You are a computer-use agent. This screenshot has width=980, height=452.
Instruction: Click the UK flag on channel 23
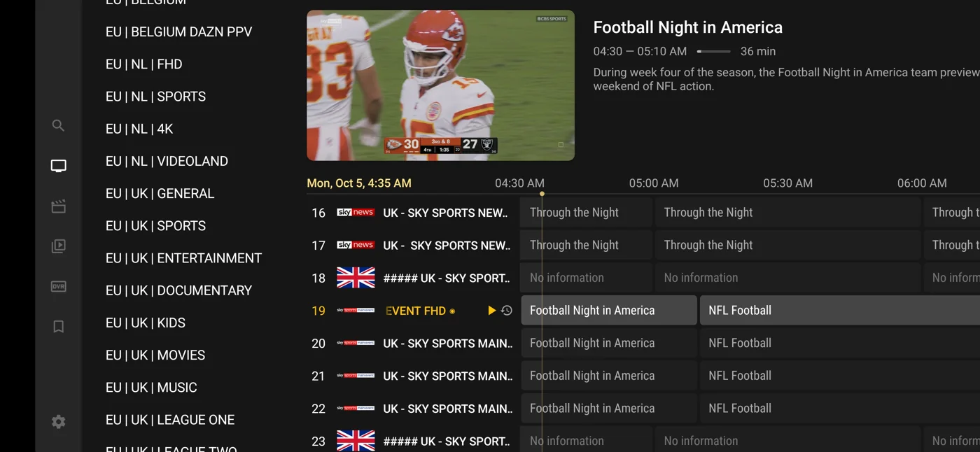356,442
